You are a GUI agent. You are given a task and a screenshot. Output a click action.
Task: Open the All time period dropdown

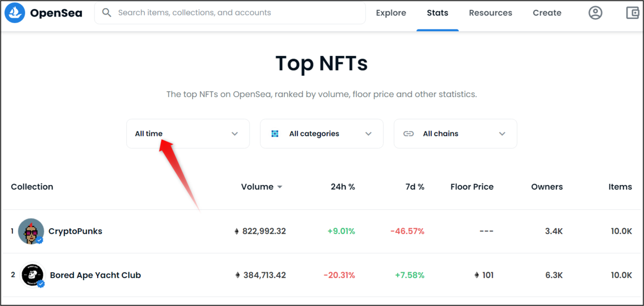(188, 134)
